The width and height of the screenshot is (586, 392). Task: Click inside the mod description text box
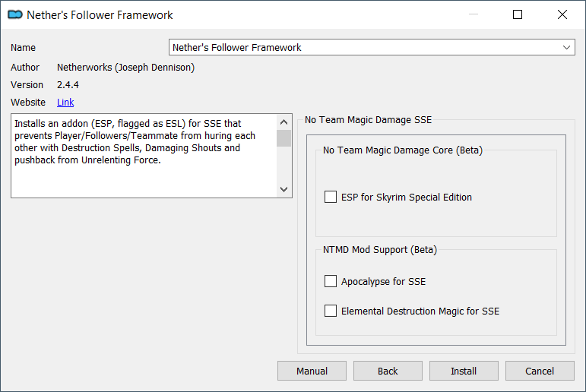(x=144, y=156)
